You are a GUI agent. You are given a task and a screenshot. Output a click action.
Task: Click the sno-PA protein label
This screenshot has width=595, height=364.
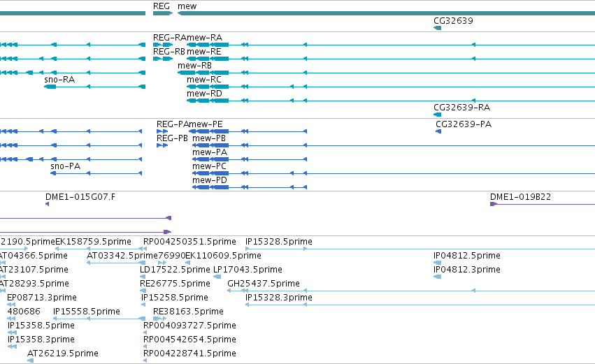66,166
